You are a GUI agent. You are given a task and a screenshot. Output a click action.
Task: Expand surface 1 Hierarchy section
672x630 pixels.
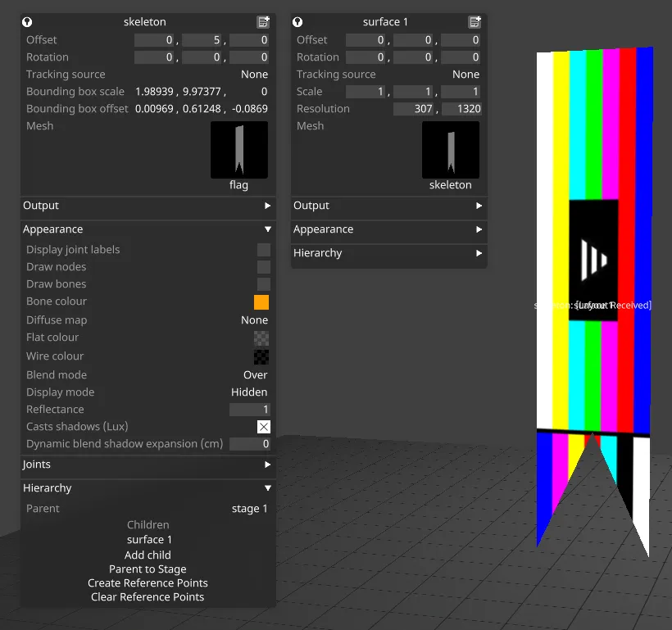388,252
